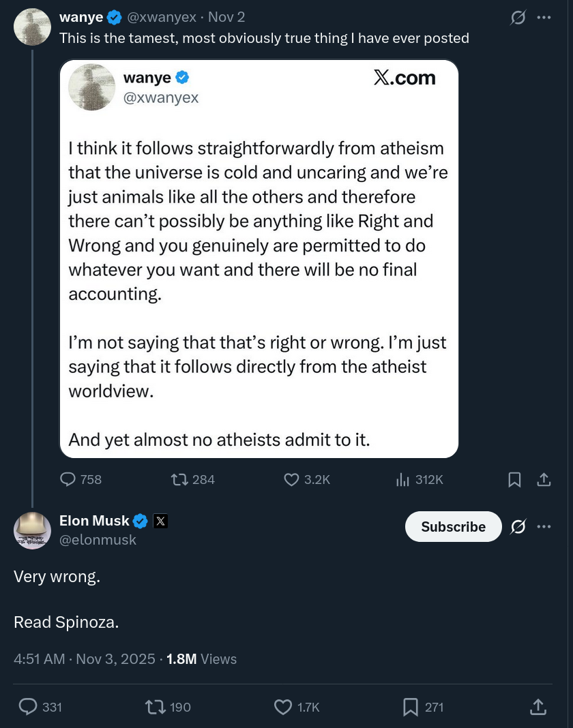
Task: Open Grok explain icon on wanye's post
Action: [x=518, y=18]
